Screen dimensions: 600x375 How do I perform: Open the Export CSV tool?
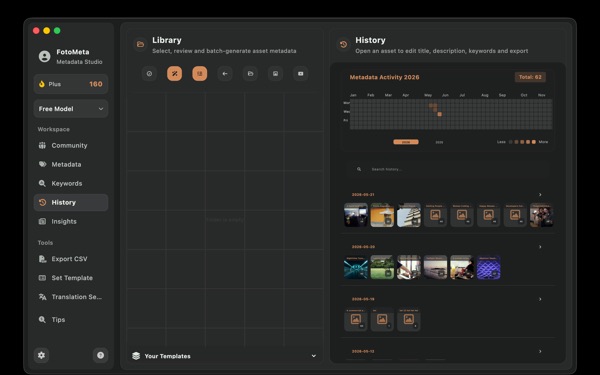[71, 259]
